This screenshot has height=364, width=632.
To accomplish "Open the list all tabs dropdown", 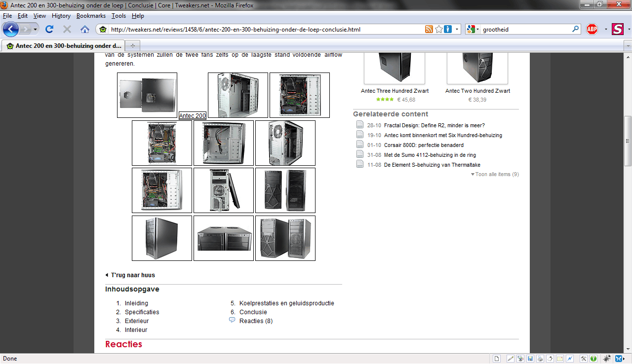I will (628, 45).
